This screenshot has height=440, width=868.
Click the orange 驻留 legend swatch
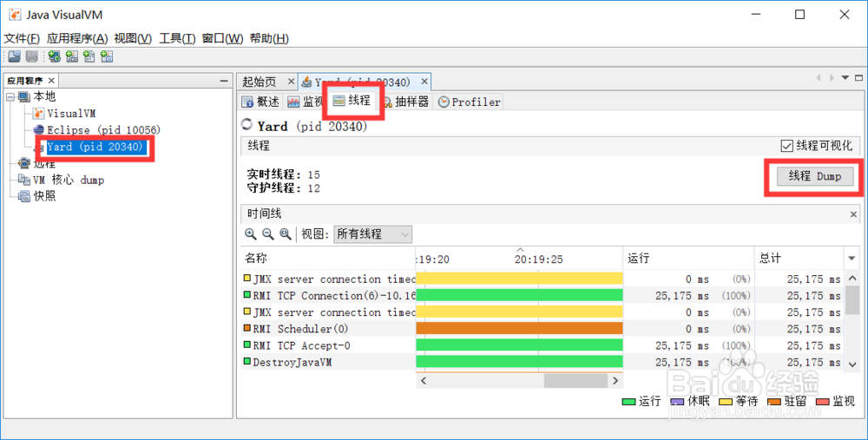pos(774,403)
